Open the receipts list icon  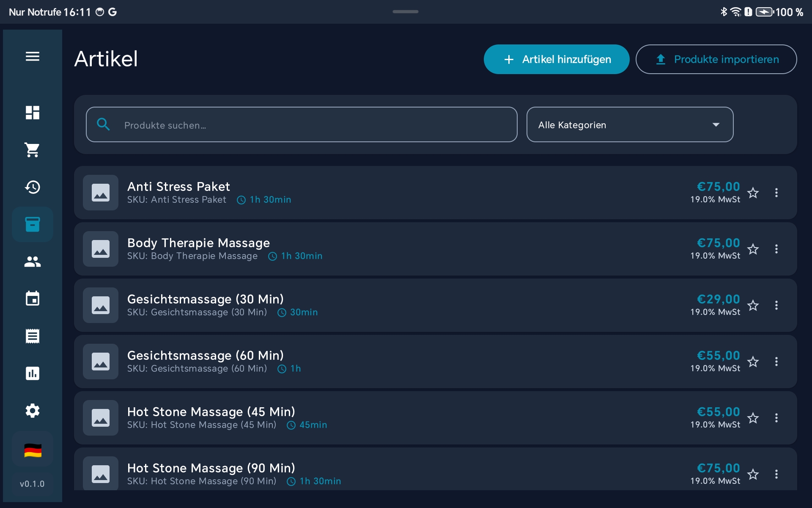33,336
